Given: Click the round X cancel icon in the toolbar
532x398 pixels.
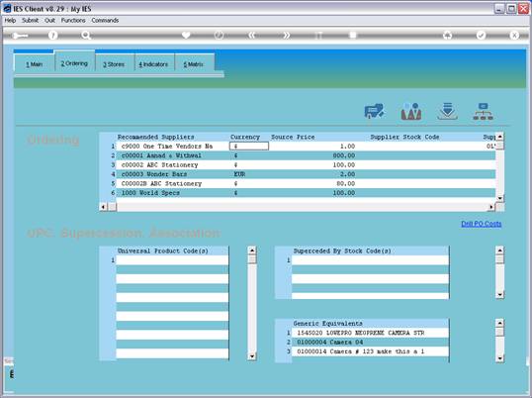Looking at the screenshot, I should point(514,35).
